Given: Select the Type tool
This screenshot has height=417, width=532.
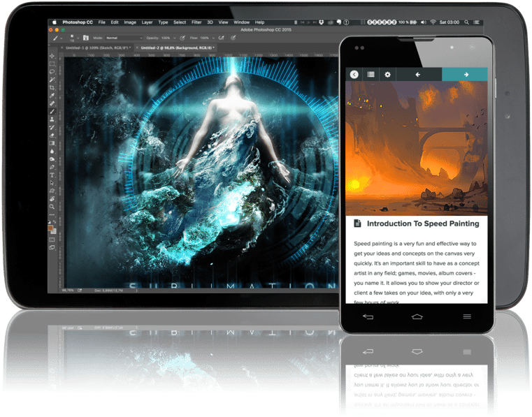Looking at the screenshot, I should (x=52, y=175).
